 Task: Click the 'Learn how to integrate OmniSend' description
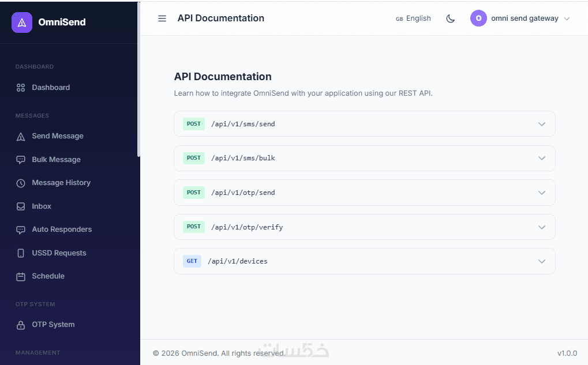303,93
